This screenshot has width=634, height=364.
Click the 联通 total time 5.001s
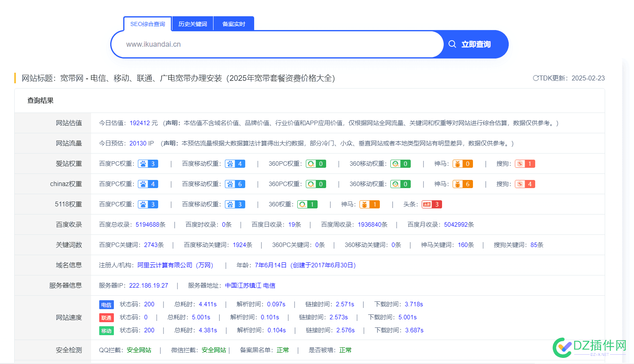pyautogui.click(x=201, y=317)
